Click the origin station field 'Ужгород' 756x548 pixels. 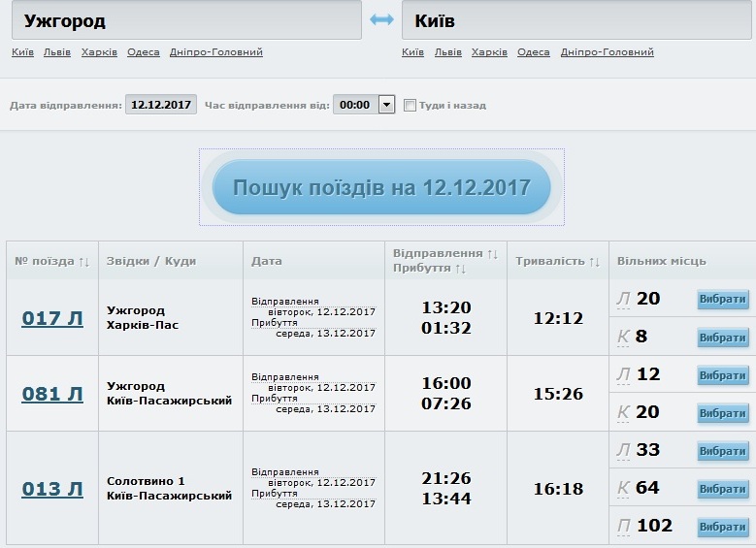[x=184, y=20]
